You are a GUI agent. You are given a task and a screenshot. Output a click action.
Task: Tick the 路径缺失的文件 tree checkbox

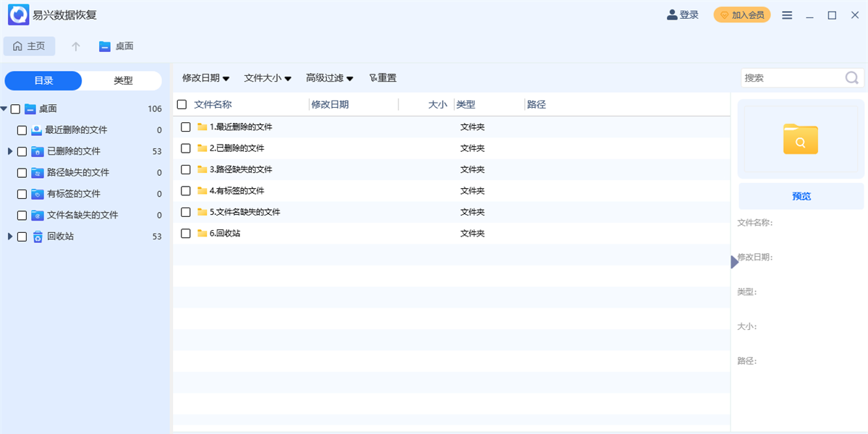pos(22,173)
